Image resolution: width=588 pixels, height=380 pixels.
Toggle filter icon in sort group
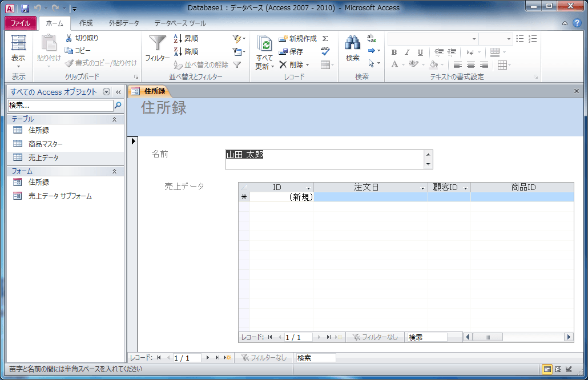pyautogui.click(x=237, y=65)
